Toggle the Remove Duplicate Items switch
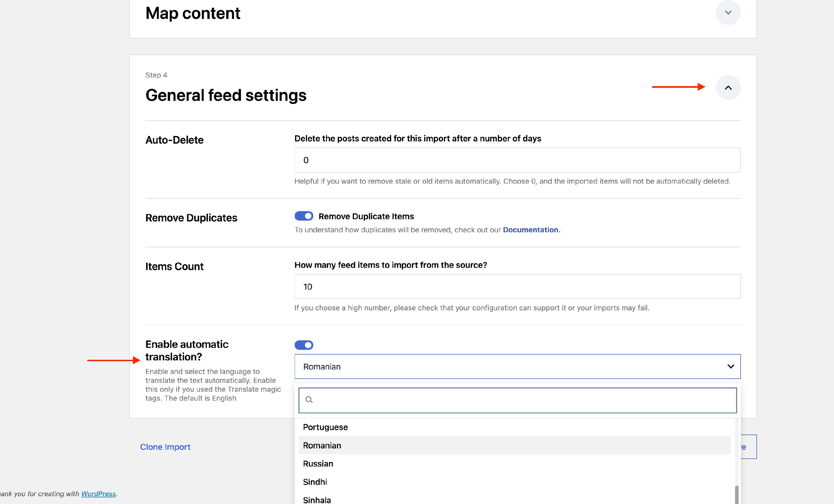834x504 pixels. pyautogui.click(x=304, y=216)
